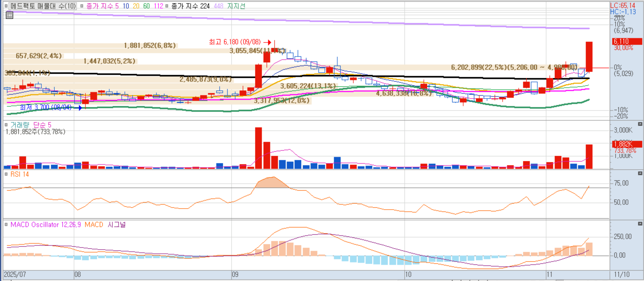Select the 단순 5 volume average label
Screen dimensions: 644x281
(42, 125)
